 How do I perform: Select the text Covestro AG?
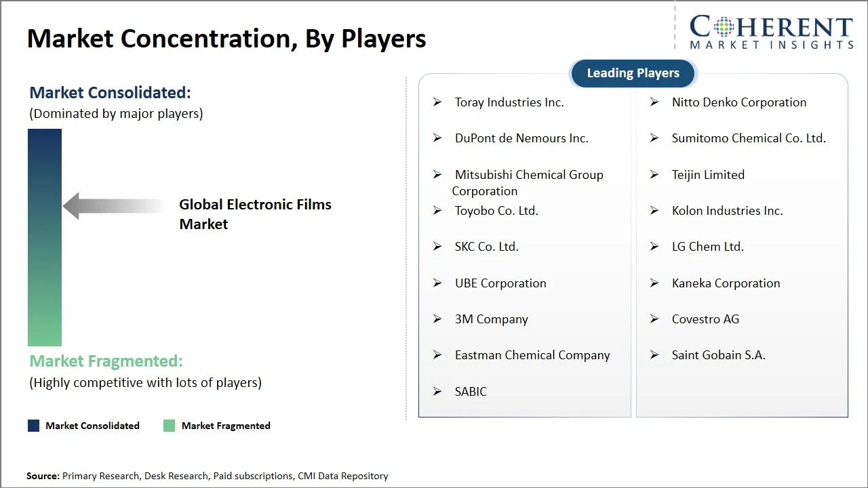pos(705,319)
